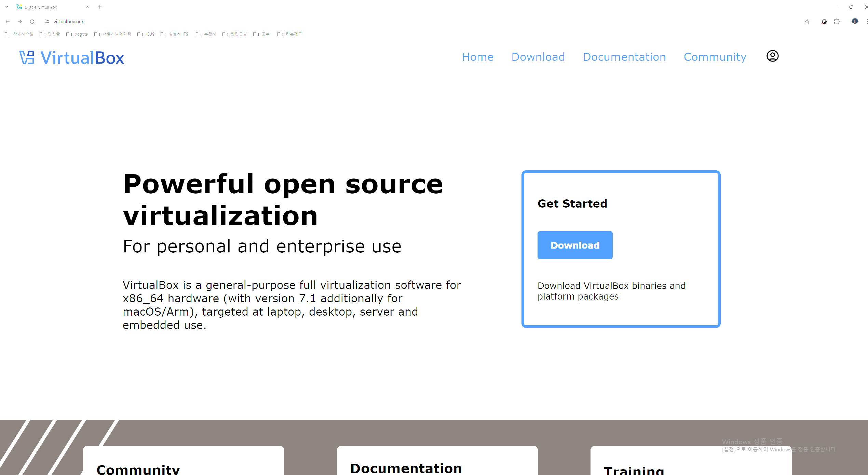Click the Chrome profile avatar icon
Screen dimensions: 868x475
855,22
